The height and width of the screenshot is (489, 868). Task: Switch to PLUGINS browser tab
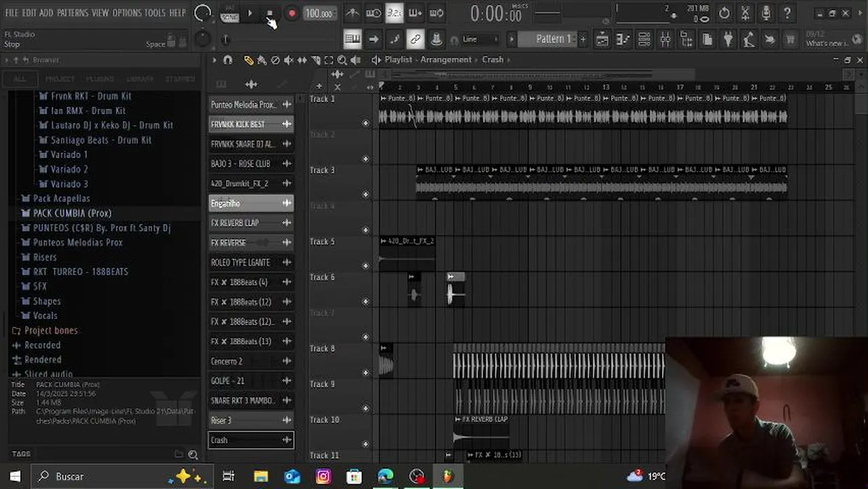(x=100, y=79)
